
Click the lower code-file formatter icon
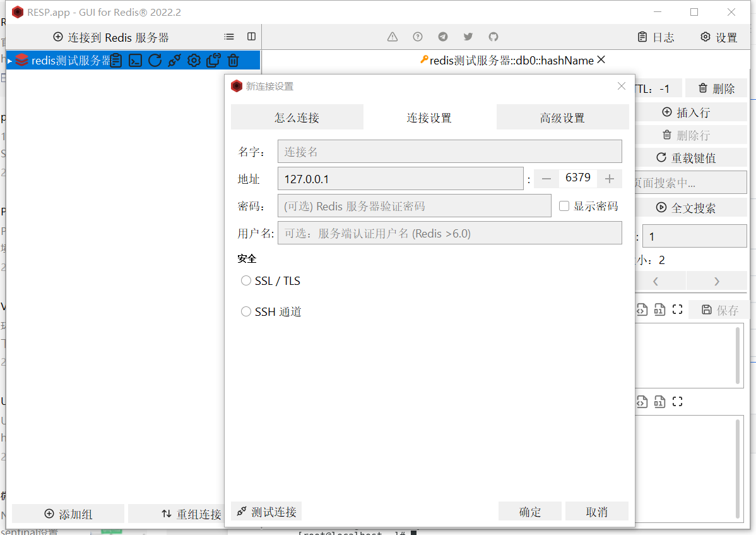642,401
